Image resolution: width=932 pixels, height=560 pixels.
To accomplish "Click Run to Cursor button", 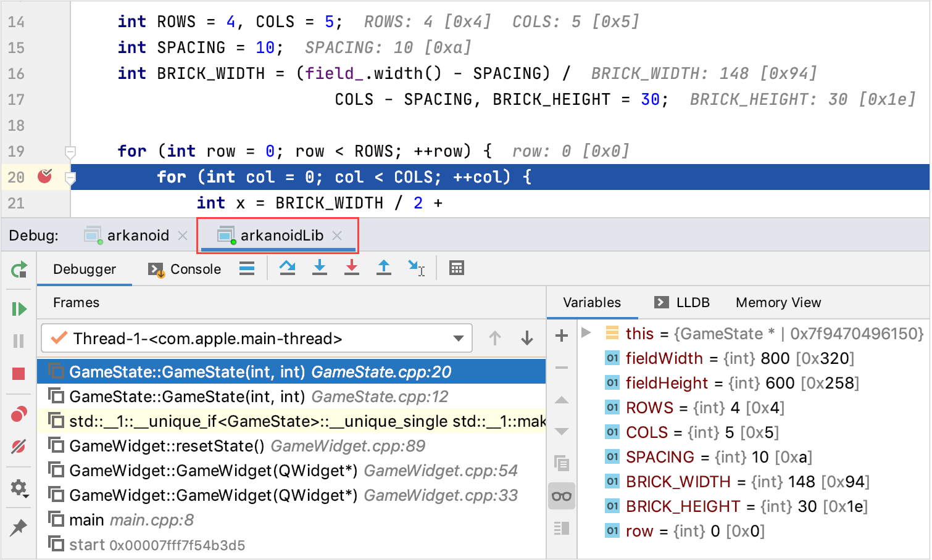I will (417, 268).
